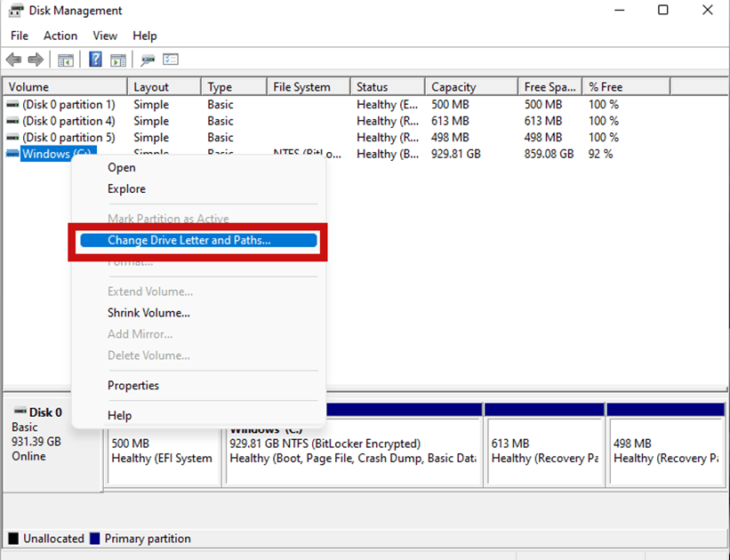
Task: Click the Windows (C:) volume drive icon
Action: click(12, 154)
